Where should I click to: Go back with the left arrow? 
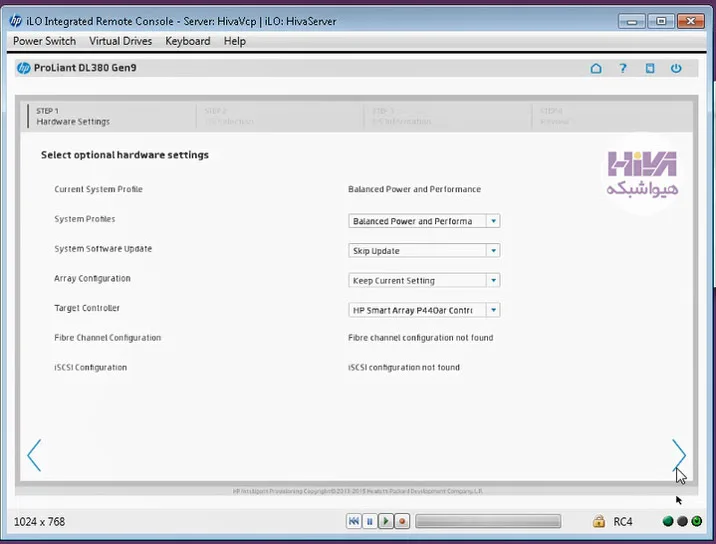(34, 455)
